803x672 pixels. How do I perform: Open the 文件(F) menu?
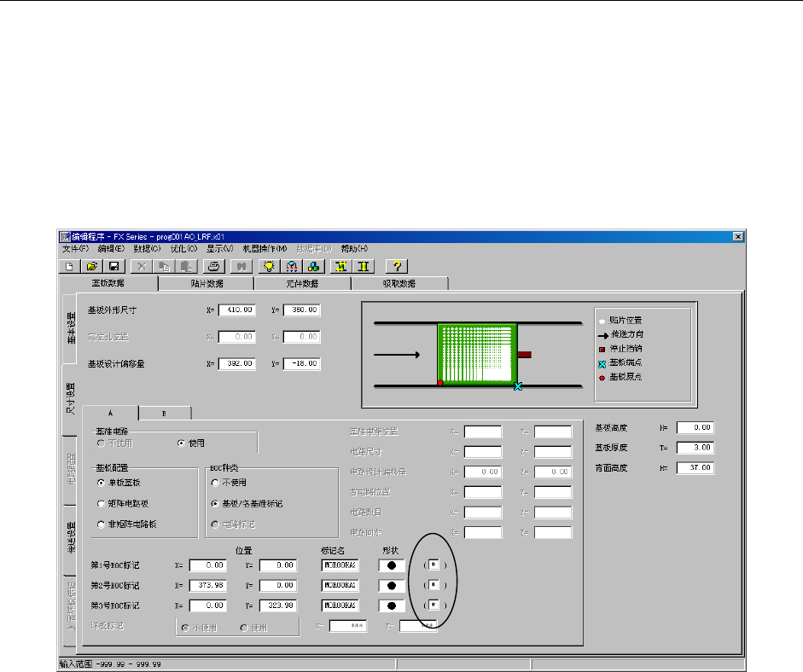click(x=75, y=249)
